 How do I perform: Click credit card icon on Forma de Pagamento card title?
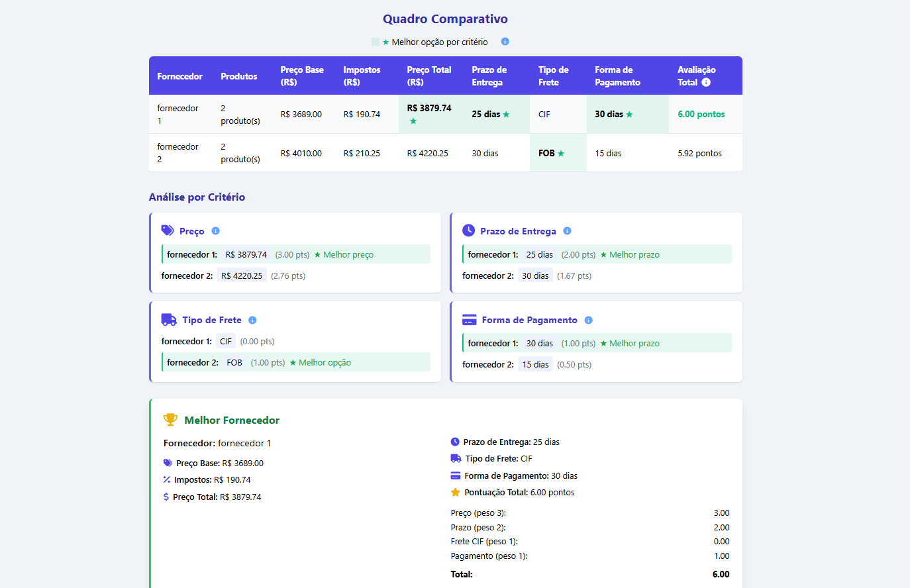pyautogui.click(x=470, y=320)
